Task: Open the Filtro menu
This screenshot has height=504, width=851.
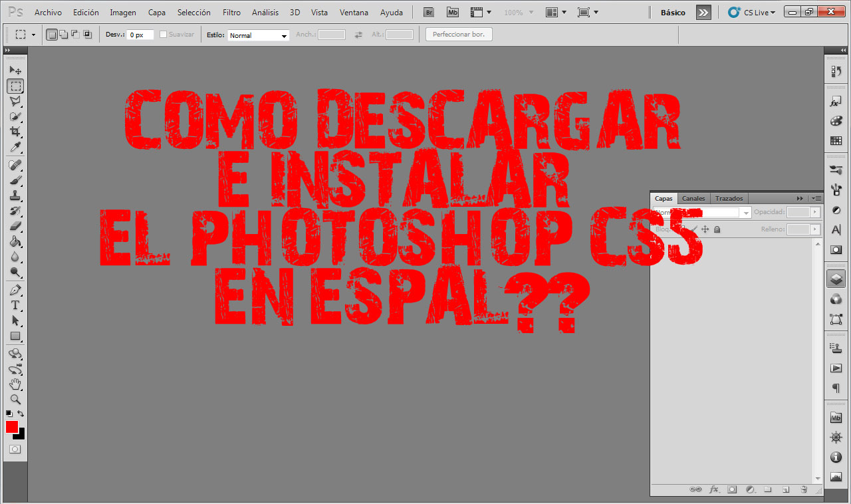Action: click(x=231, y=13)
